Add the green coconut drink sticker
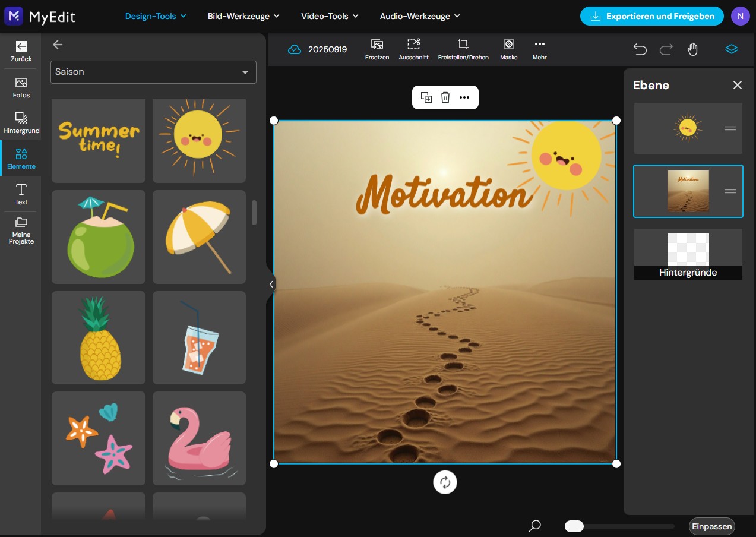This screenshot has width=756, height=537. (99, 237)
